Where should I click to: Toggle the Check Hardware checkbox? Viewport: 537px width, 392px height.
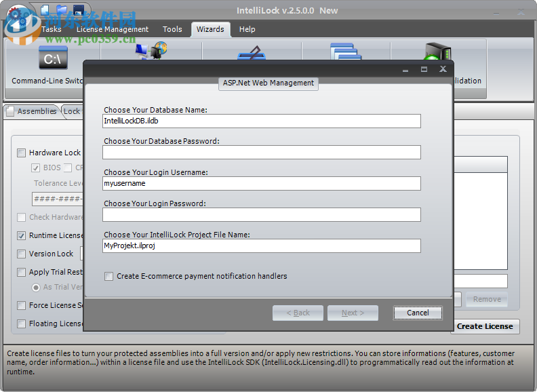point(21,217)
